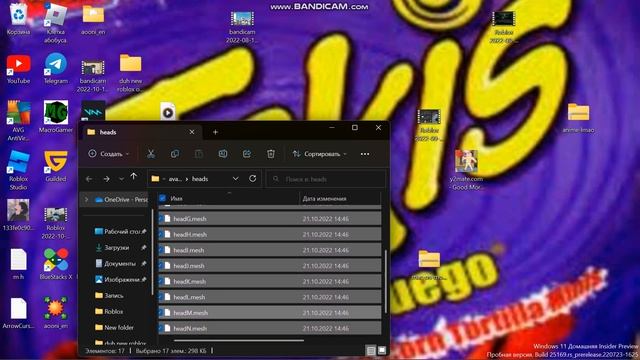Select the anime lmao folder on desktop

pyautogui.click(x=578, y=118)
